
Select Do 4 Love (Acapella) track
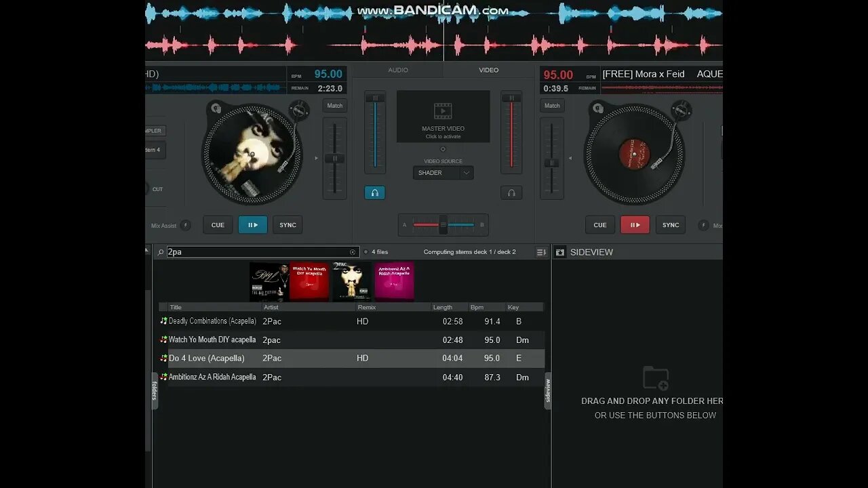(351, 358)
